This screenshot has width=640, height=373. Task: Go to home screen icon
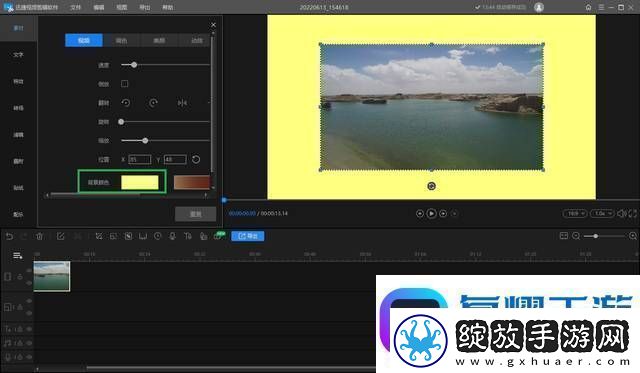[x=588, y=7]
